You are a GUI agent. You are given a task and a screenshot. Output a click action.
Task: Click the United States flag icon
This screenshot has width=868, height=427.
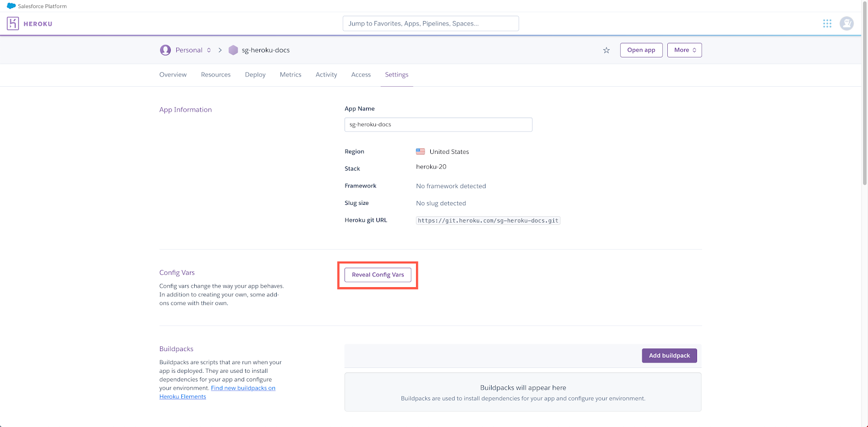(x=420, y=152)
